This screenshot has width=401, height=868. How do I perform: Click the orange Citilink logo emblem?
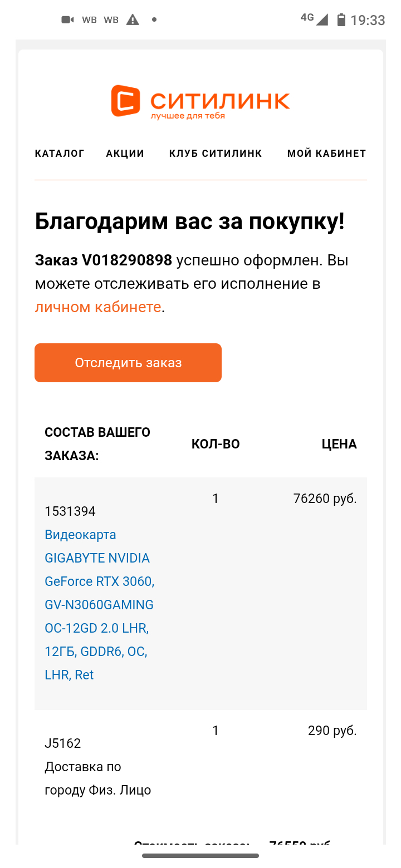coord(125,101)
